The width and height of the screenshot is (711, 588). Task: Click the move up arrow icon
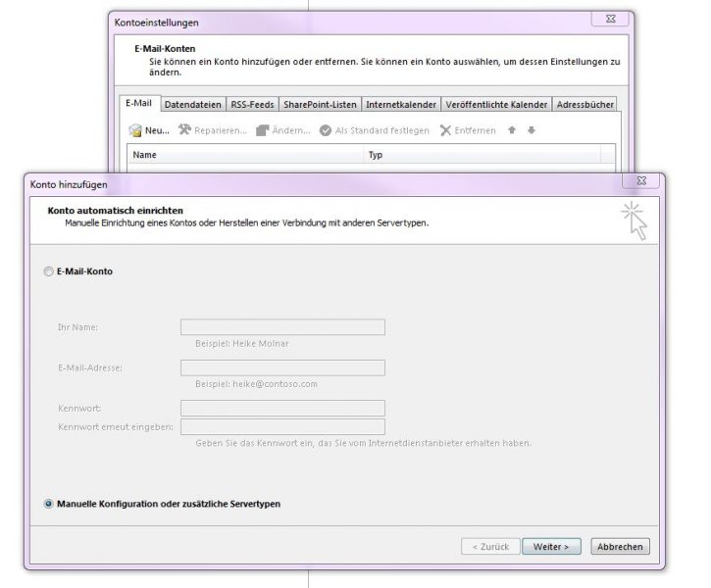point(511,130)
